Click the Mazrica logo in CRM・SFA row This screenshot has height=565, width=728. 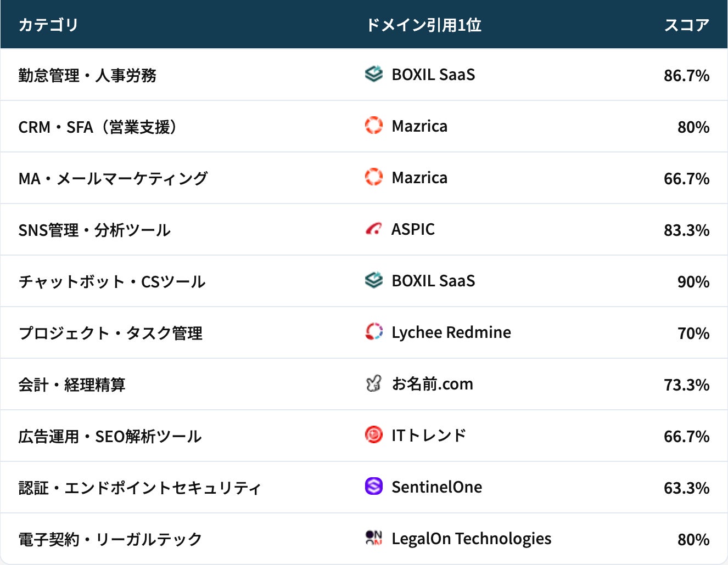tap(374, 126)
